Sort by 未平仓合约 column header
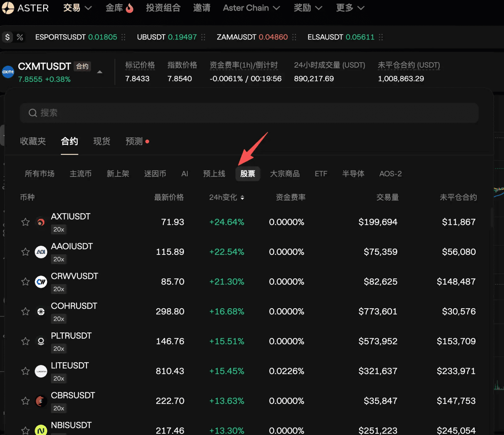This screenshot has width=504, height=435. coord(458,197)
